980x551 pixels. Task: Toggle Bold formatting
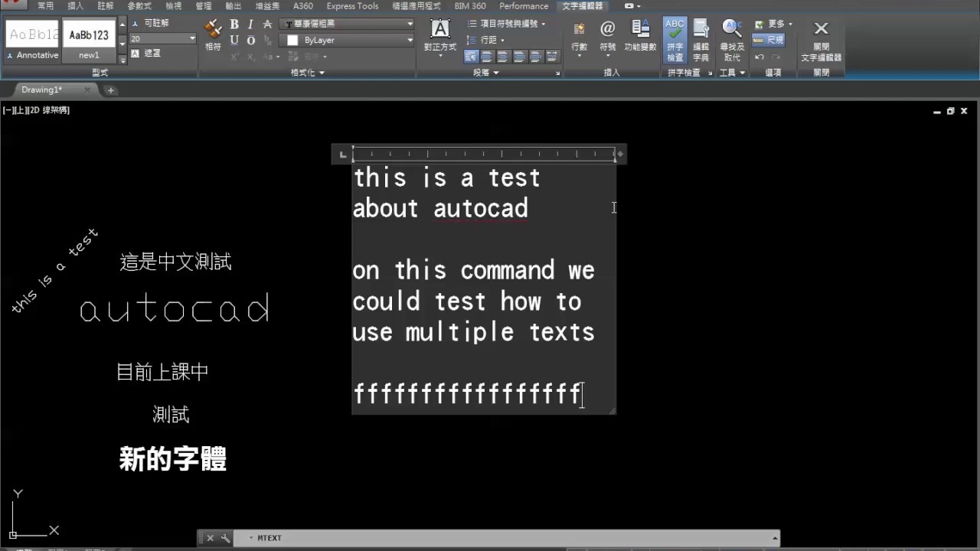click(234, 24)
